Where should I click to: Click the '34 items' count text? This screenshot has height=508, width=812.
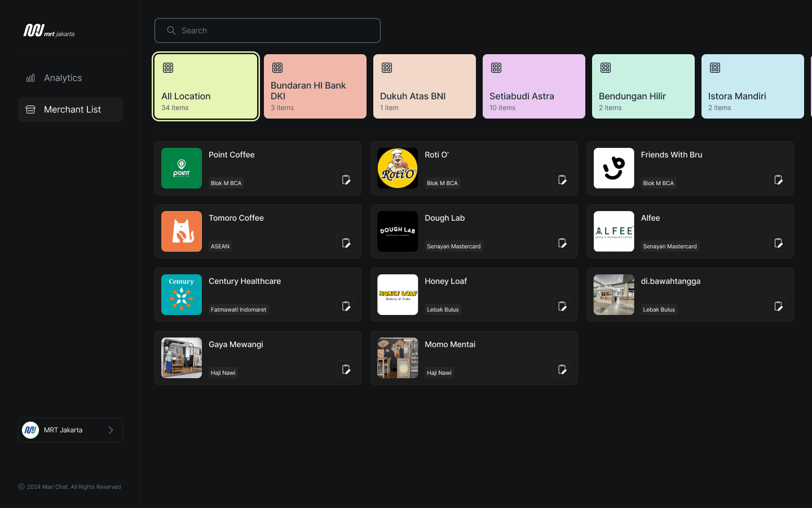coord(175,108)
